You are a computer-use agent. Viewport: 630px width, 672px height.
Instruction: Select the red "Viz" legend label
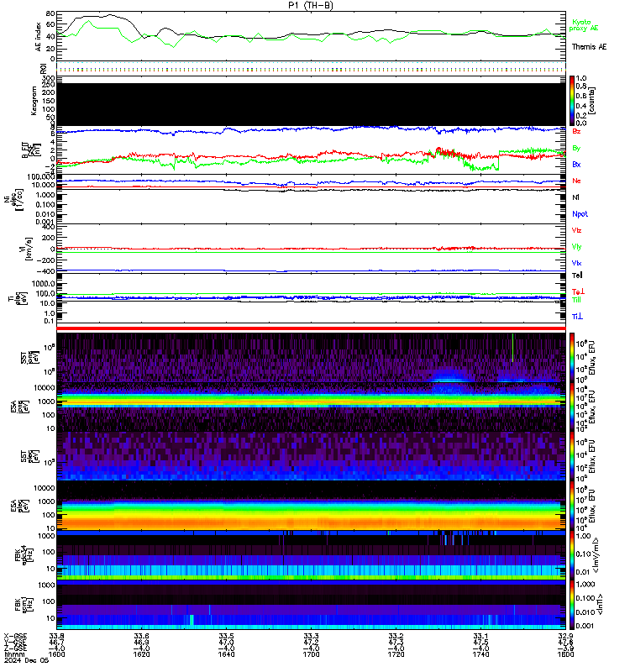[576, 230]
